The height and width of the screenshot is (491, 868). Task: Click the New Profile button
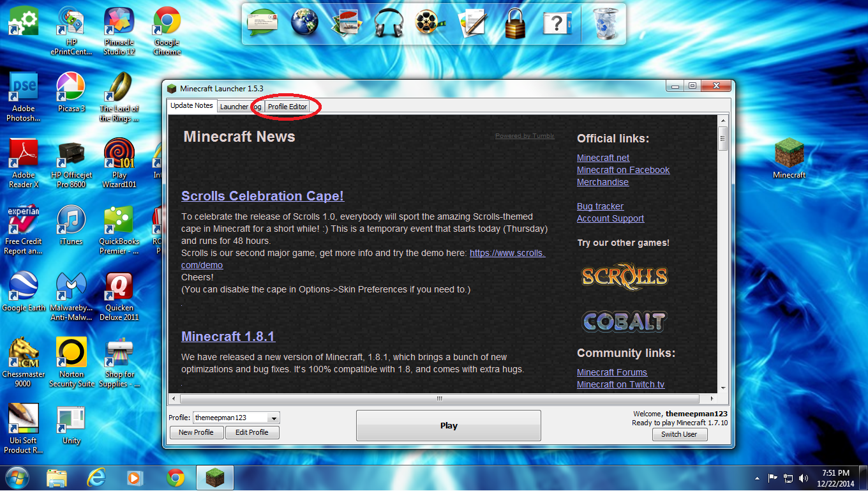point(196,432)
